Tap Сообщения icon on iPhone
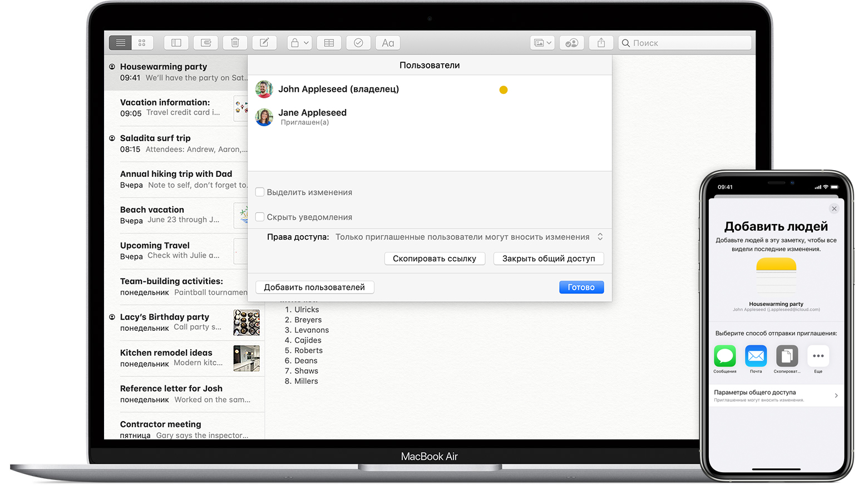868x486 pixels. 725,356
